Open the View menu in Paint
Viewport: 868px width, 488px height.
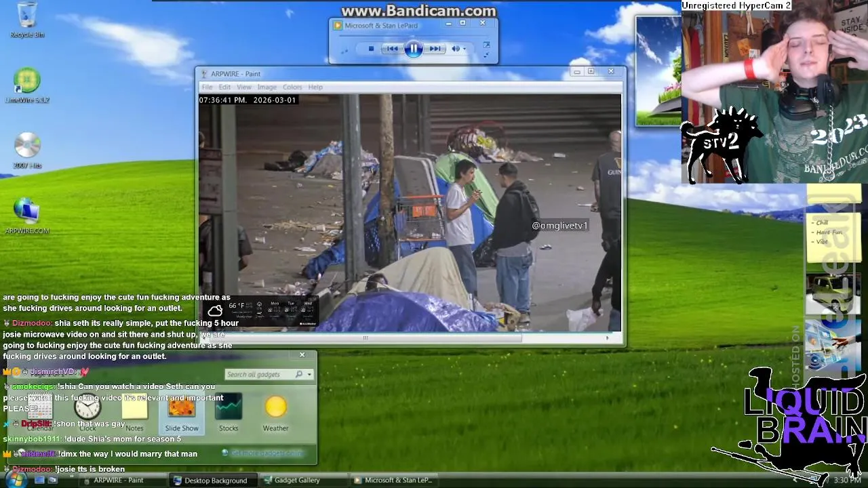coord(244,87)
